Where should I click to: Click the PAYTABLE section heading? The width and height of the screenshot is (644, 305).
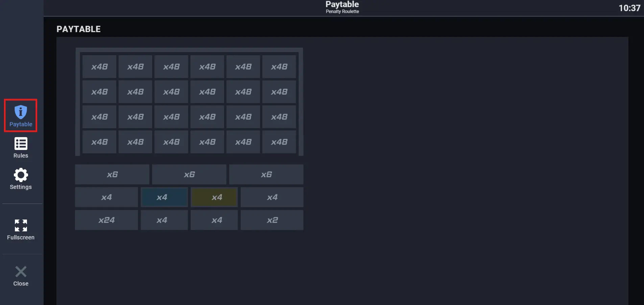coord(78,29)
